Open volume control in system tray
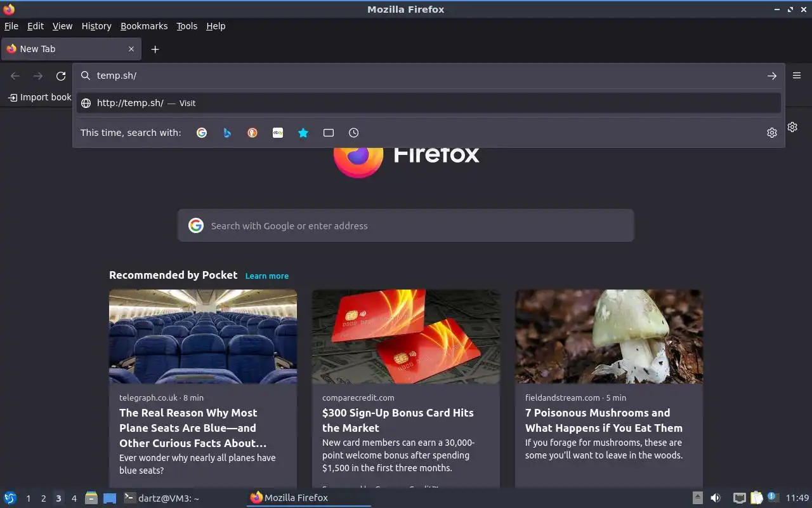This screenshot has width=812, height=508. (716, 498)
